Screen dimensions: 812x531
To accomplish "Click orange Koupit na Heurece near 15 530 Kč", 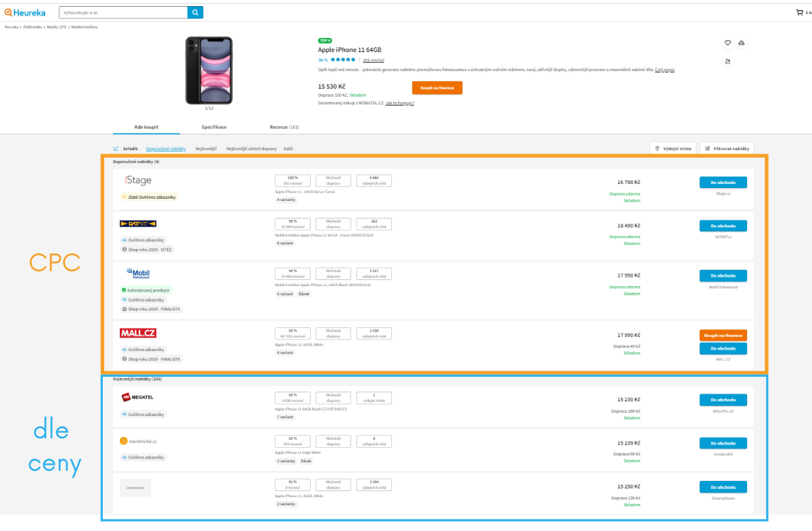I will 437,88.
